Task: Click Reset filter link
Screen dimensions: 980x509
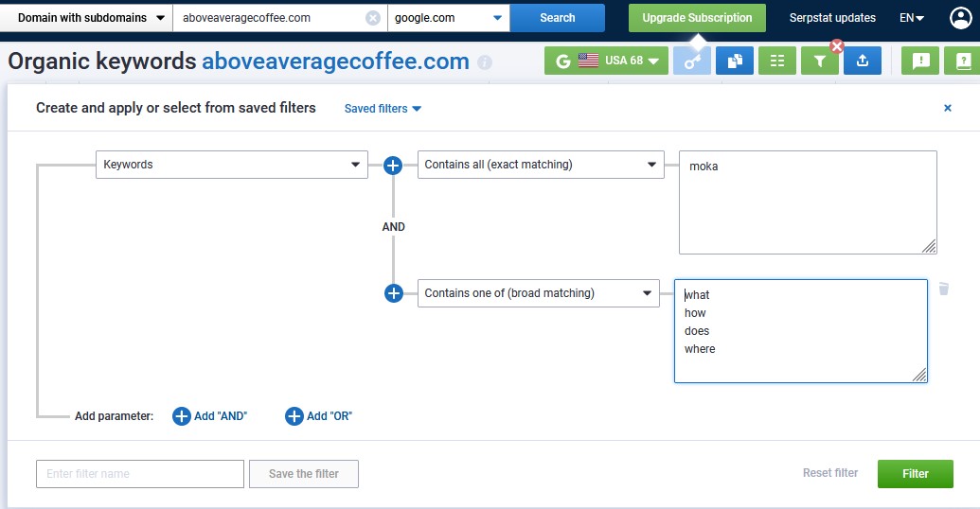Action: 830,473
